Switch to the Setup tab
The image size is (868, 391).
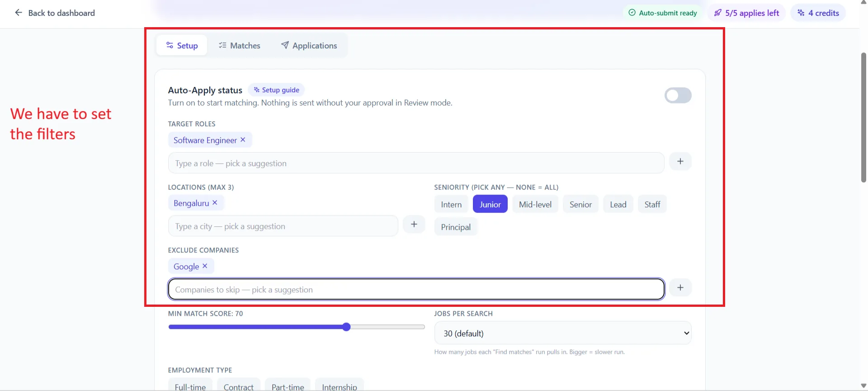(x=182, y=45)
